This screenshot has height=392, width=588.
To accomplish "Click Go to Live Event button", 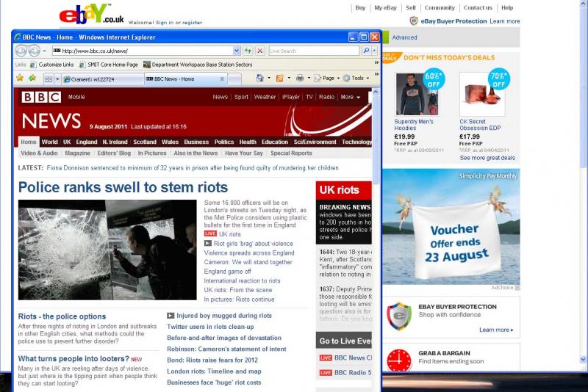I will tap(344, 341).
